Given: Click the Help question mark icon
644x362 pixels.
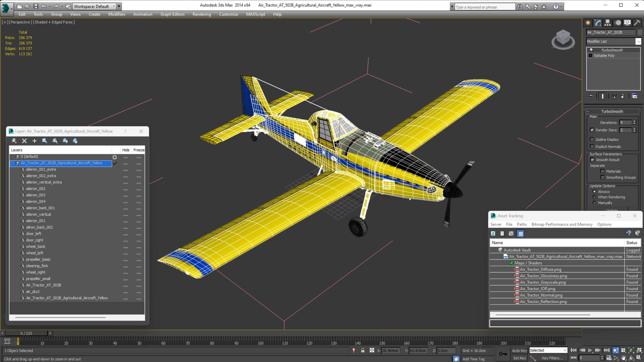Looking at the screenshot, I should point(556,7).
